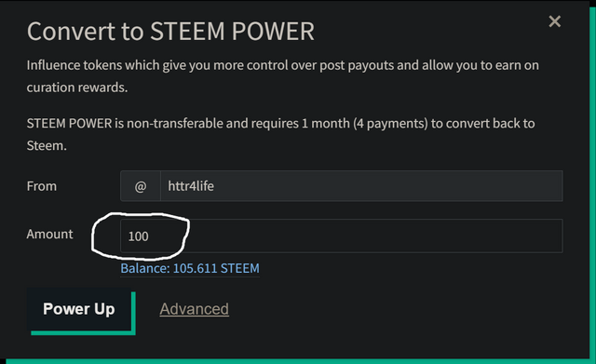Click the word STEEM in balance link
Viewport: 596px width, 364px height.
tap(240, 268)
